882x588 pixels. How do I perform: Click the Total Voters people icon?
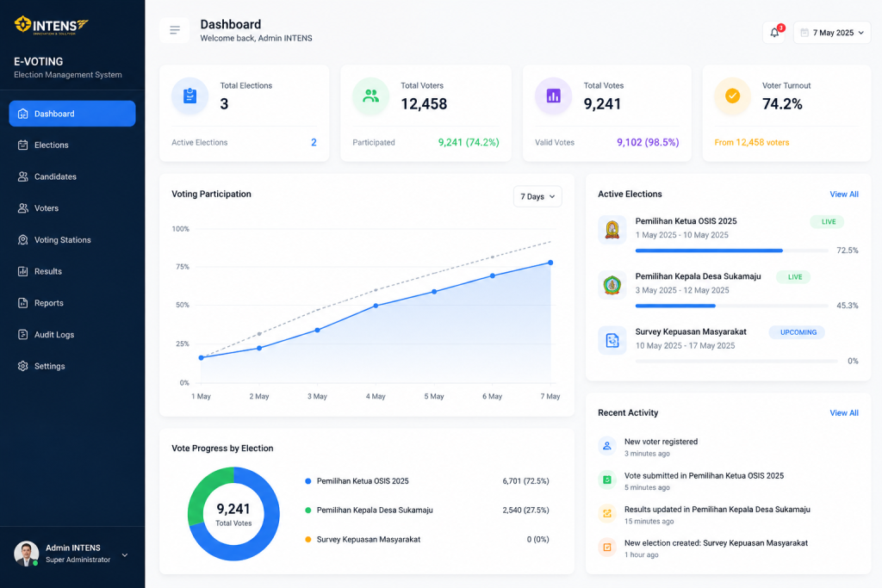(x=370, y=96)
